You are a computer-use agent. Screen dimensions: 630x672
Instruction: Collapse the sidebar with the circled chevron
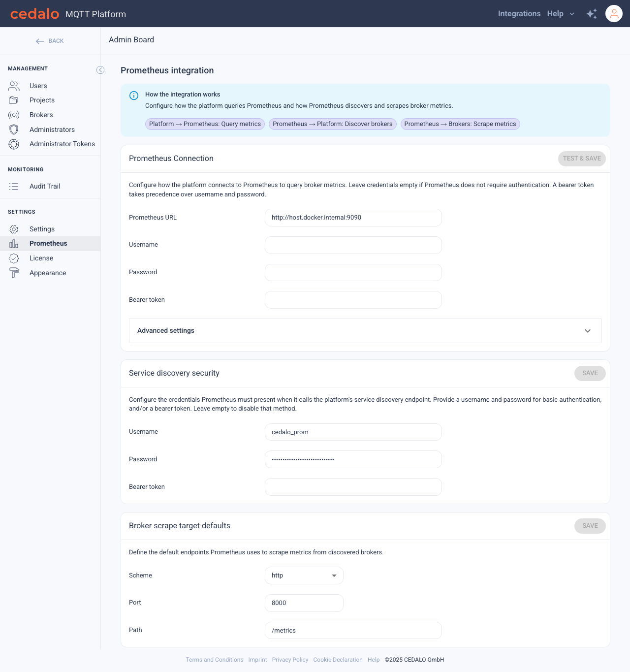click(100, 70)
